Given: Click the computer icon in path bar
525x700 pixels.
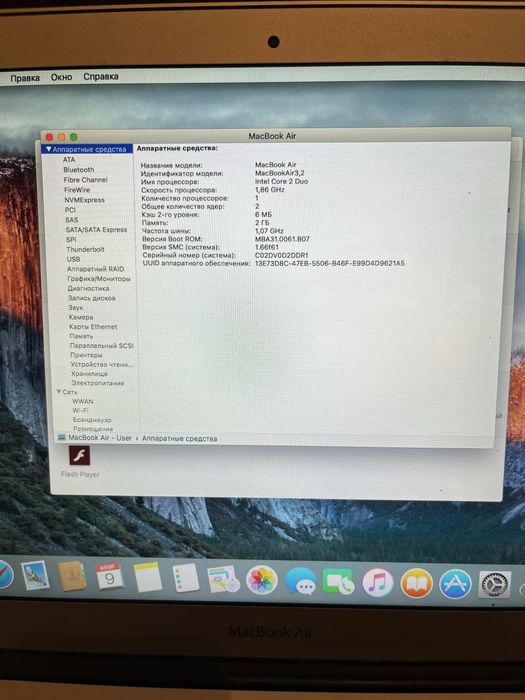Looking at the screenshot, I should coord(62,438).
